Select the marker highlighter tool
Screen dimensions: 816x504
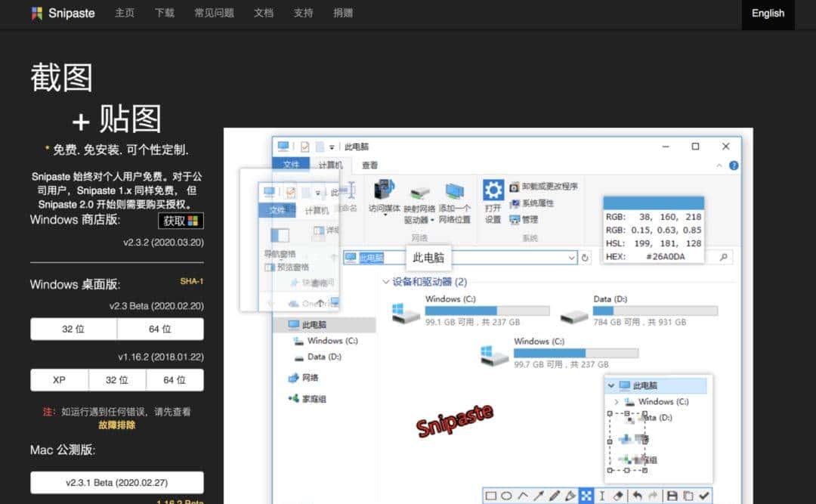click(x=569, y=494)
